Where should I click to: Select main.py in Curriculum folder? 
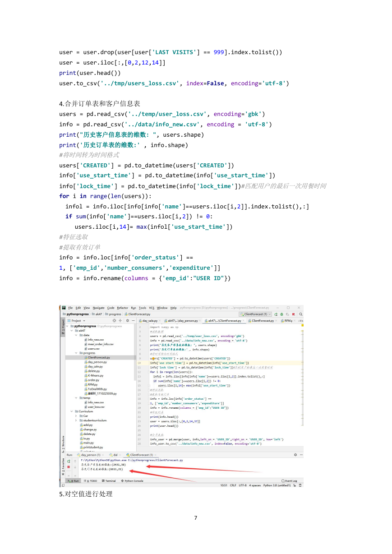pyautogui.click(x=87, y=443)
